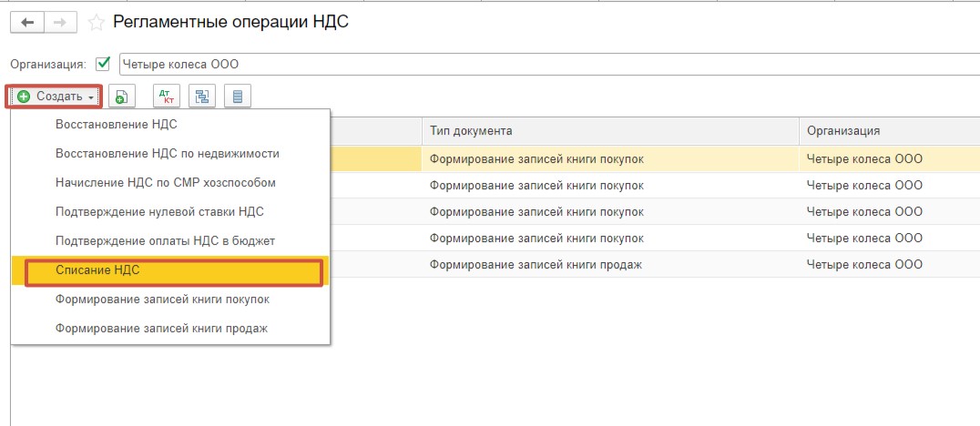Select Подтверждение нулевой ставки НДС
This screenshot has width=980, height=426.
pos(170,212)
